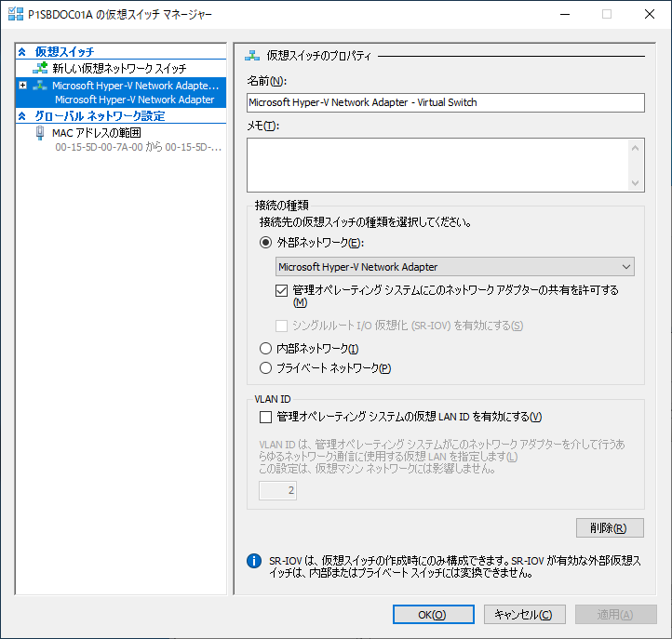
Task: Select 新しい仮想ネットワーク スイッチ tree item
Action: click(121, 68)
